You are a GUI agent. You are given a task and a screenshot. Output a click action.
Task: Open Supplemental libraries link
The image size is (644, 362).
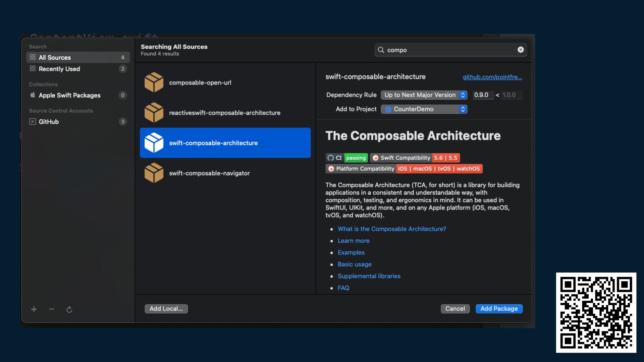[x=369, y=276]
